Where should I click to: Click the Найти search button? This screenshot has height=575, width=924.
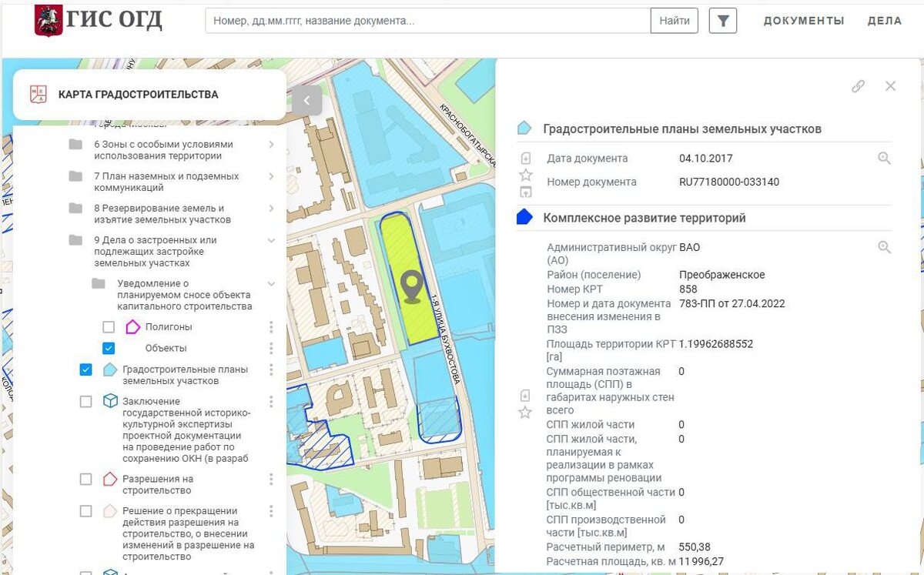coord(675,21)
